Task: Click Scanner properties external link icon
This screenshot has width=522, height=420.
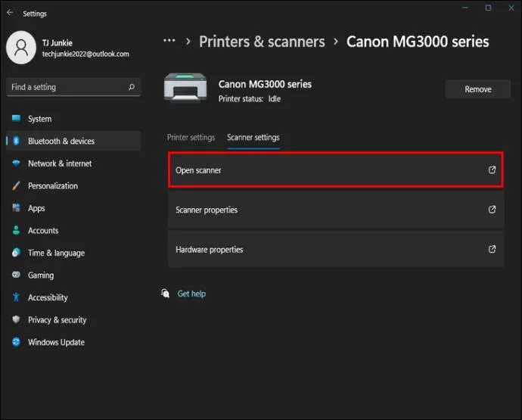Action: coord(492,210)
